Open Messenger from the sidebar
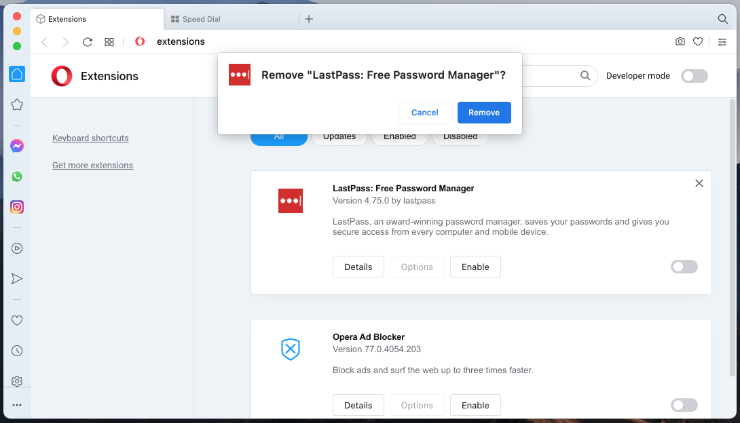740x423 pixels. click(x=17, y=146)
